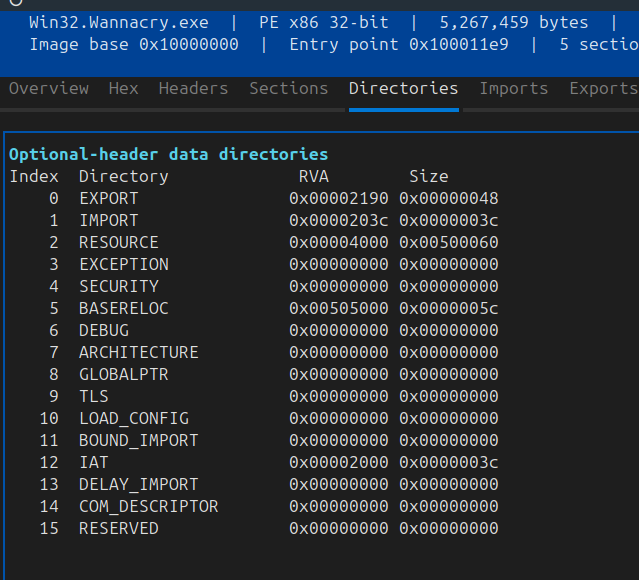The height and width of the screenshot is (580, 639).
Task: Select the RESERVED directory row
Action: click(x=253, y=529)
